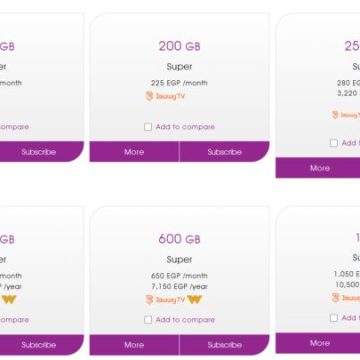The image size is (360, 360).
Task: Open More details for the 600 GB plan
Action: coord(134,345)
